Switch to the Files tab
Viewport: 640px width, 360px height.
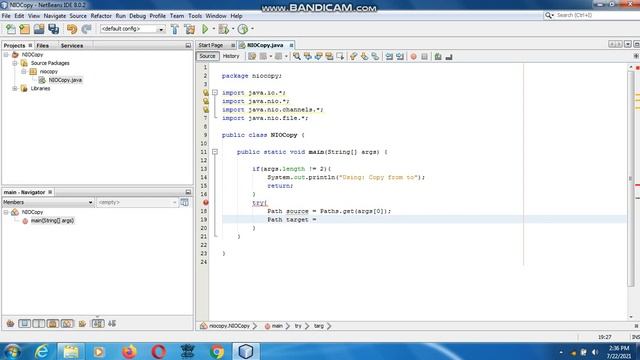(x=42, y=46)
